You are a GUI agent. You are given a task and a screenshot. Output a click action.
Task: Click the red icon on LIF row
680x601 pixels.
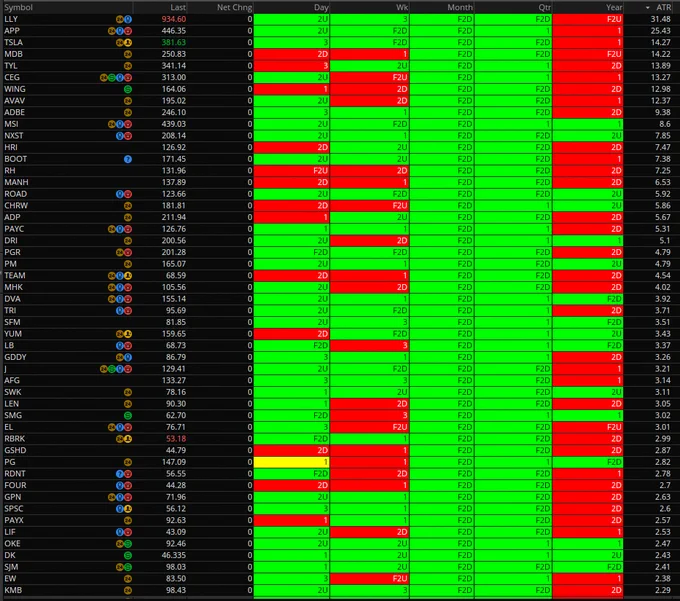click(128, 532)
